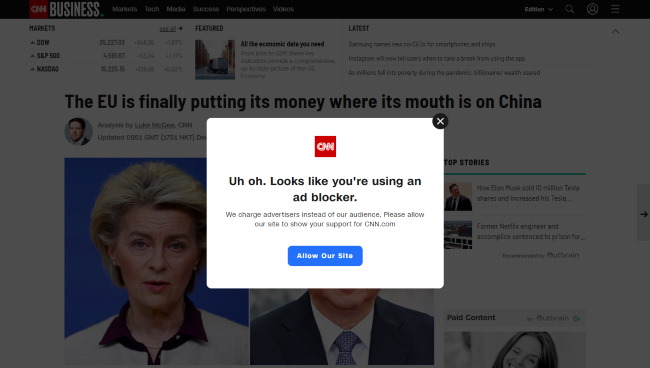Open the CNN logo in the header

click(39, 9)
